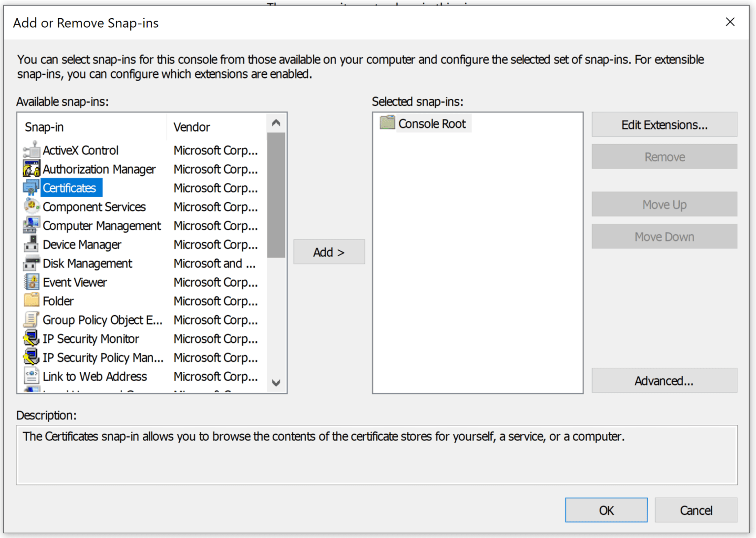The width and height of the screenshot is (756, 538).
Task: Select the IP Security Monitor key icon
Action: [x=31, y=338]
